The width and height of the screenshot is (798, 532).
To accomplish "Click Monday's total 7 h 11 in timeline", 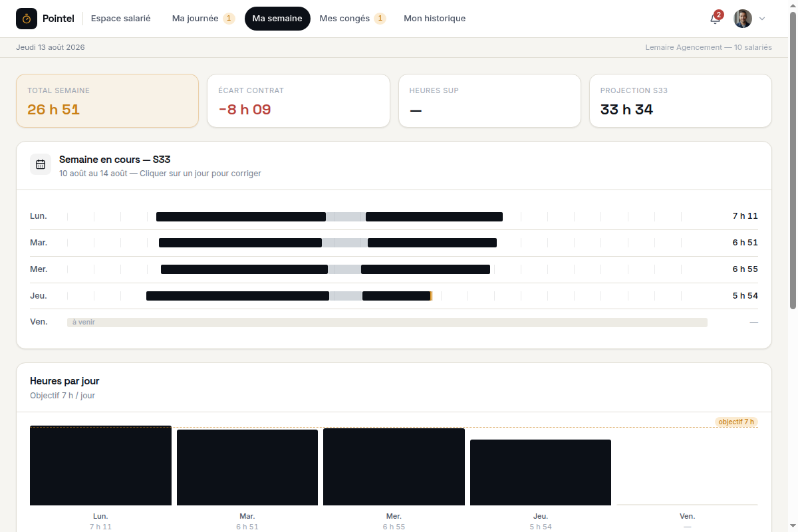I will click(745, 216).
